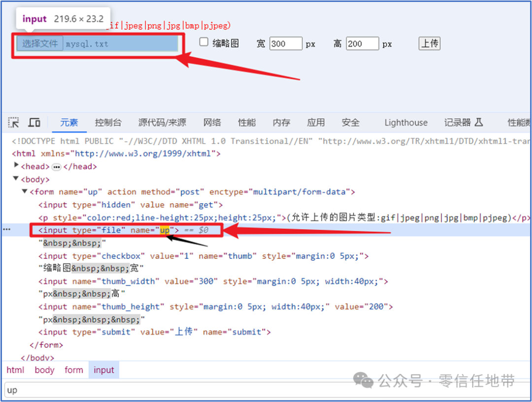
Task: Open the Recorder flask icon
Action: click(479, 122)
